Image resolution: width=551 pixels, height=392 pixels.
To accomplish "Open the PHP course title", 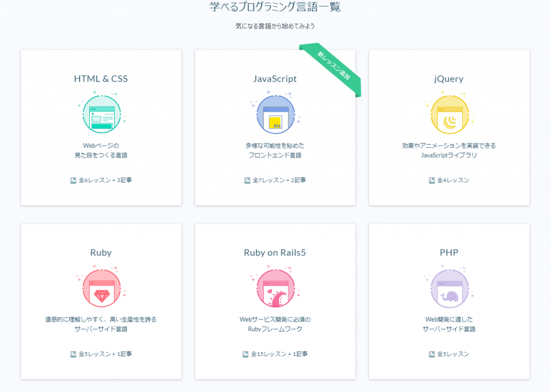I will tap(449, 253).
